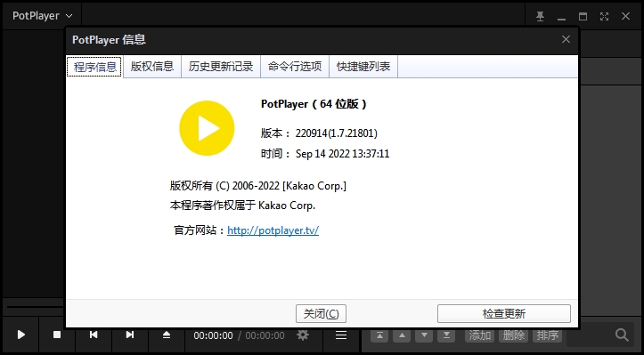644x355 pixels.
Task: Close the PotPlayer 信息 dialog with the X
Action: click(x=566, y=39)
